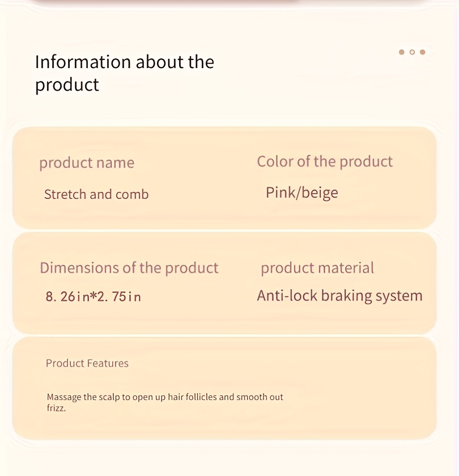The height and width of the screenshot is (476, 459).
Task: Click the 'Stretch and comb' name value
Action: [x=96, y=194]
